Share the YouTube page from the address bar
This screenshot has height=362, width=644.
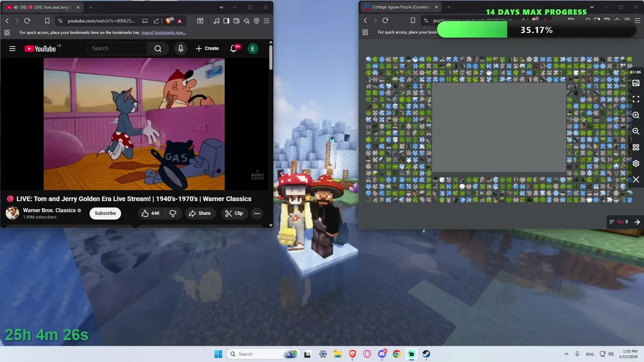click(x=156, y=21)
